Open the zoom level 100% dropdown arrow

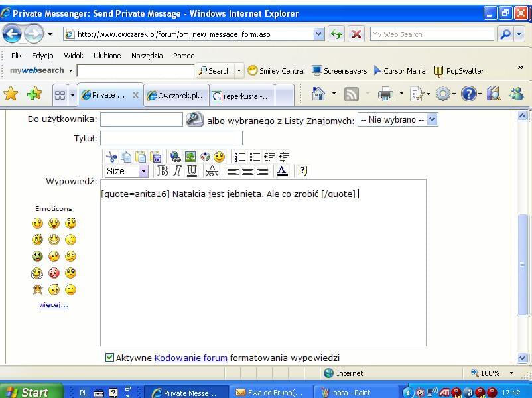(x=511, y=373)
